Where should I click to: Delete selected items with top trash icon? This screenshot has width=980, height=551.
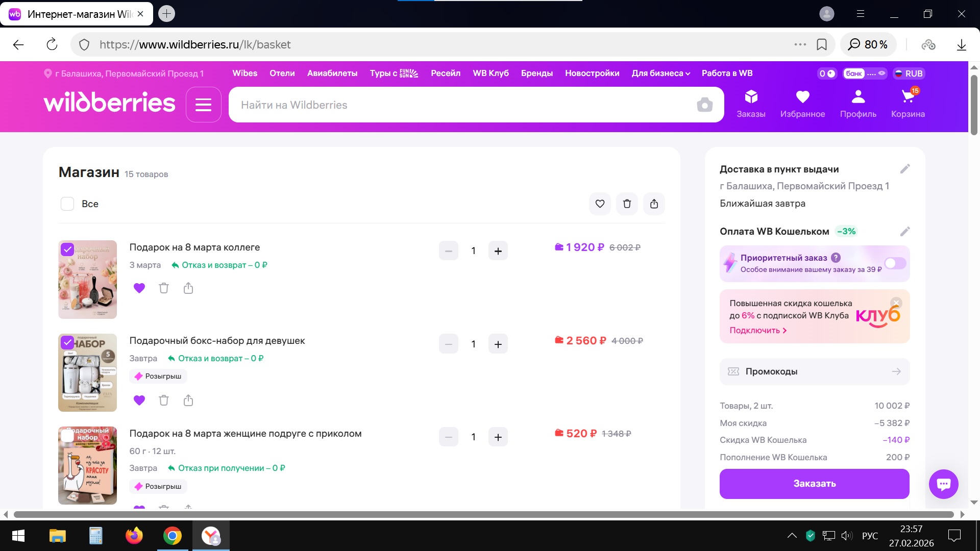[627, 204]
